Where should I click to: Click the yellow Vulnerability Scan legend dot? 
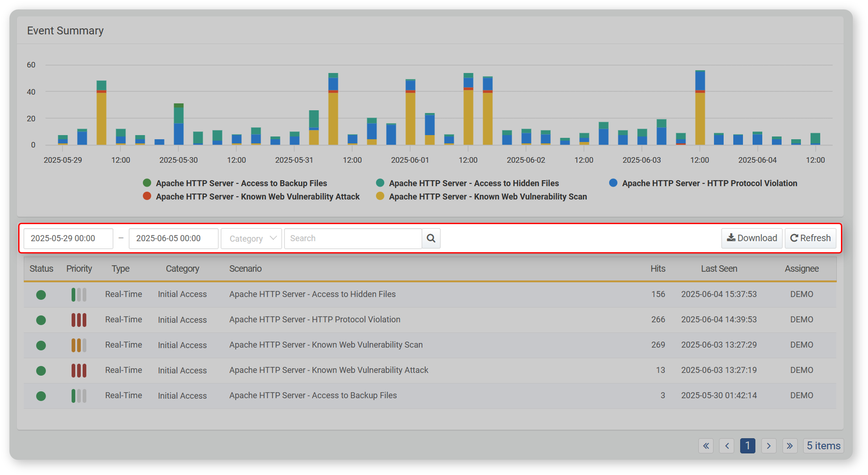pyautogui.click(x=380, y=196)
